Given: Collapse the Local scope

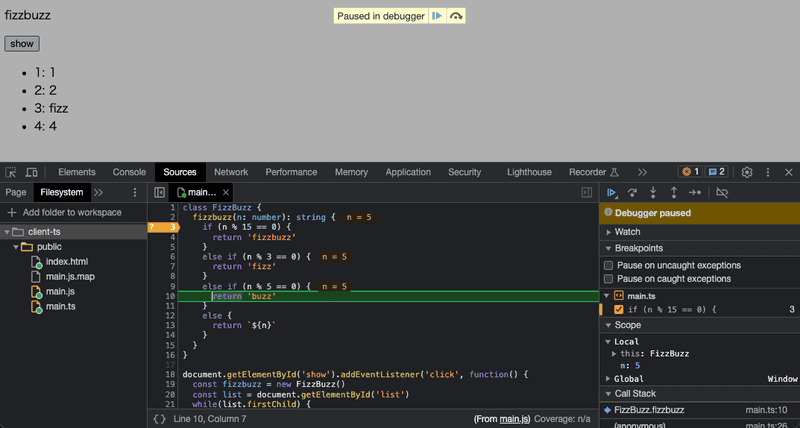Looking at the screenshot, I should click(x=608, y=341).
